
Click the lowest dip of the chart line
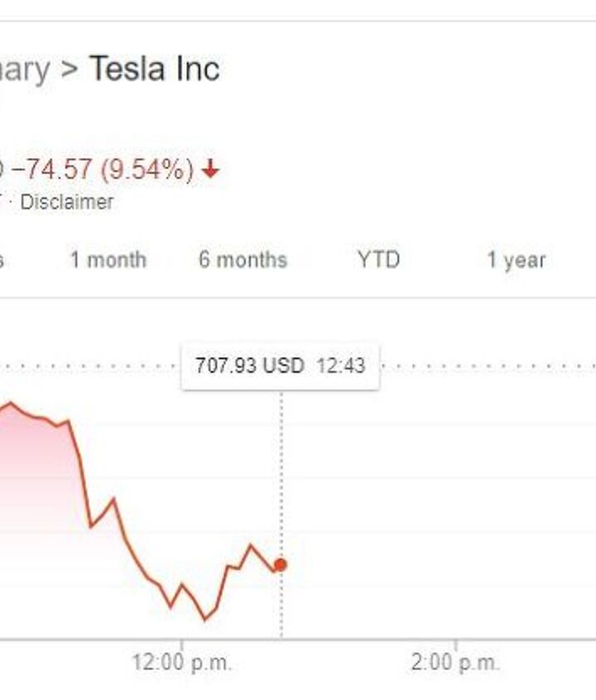click(x=205, y=619)
